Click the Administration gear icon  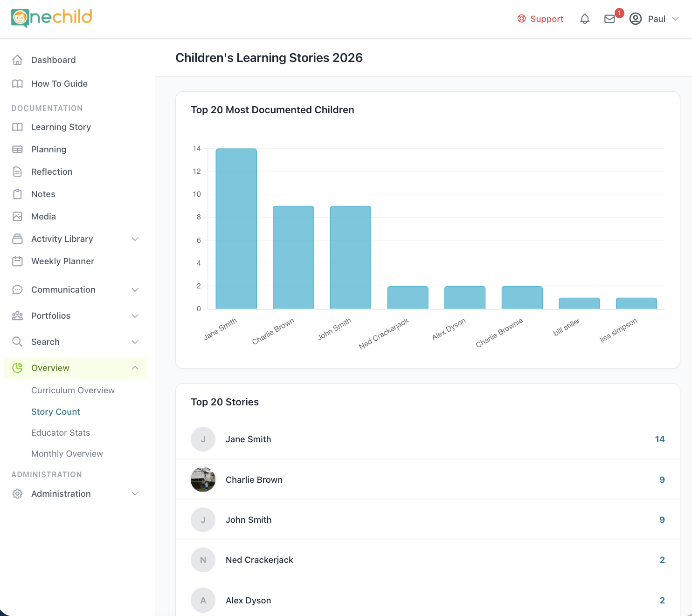(x=17, y=494)
